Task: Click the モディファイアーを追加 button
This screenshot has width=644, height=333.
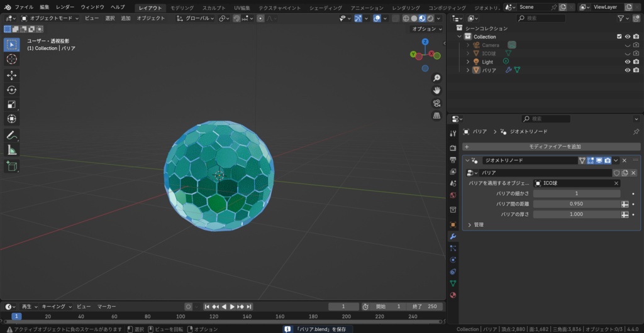Action: point(551,146)
